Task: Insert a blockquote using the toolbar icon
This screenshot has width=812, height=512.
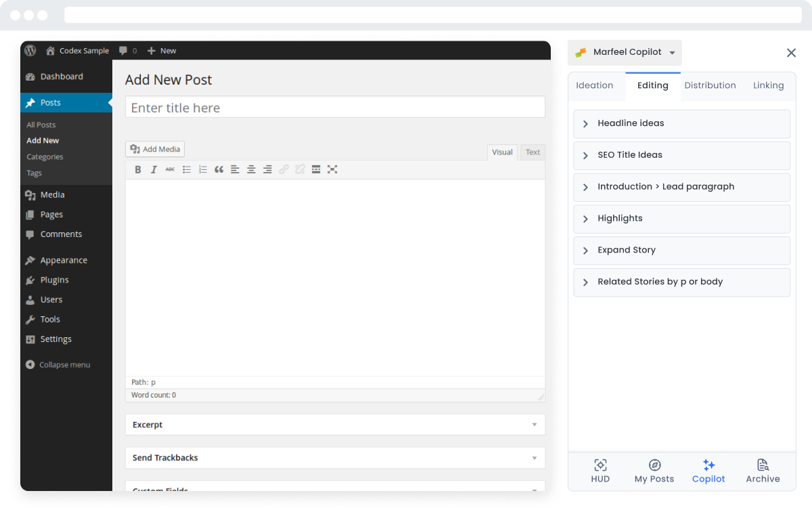Action: [x=219, y=169]
